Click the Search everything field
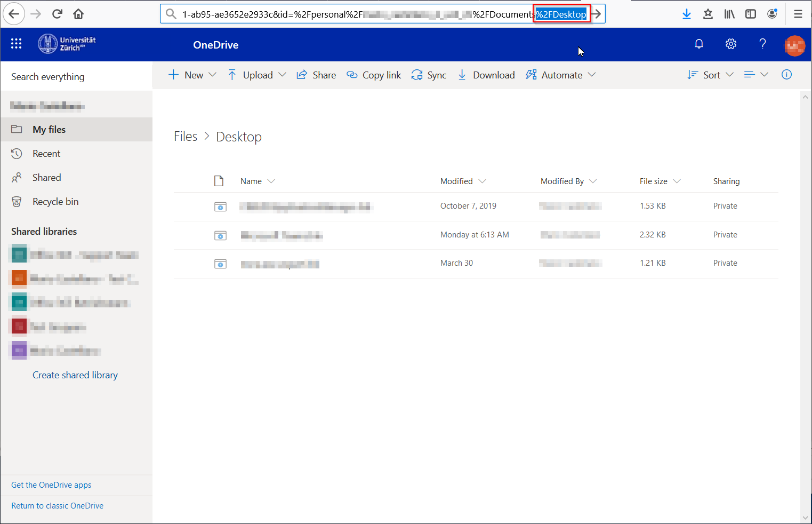 pyautogui.click(x=76, y=77)
